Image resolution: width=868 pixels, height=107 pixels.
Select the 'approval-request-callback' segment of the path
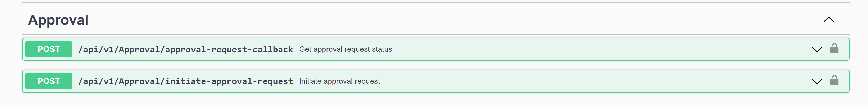[229, 49]
